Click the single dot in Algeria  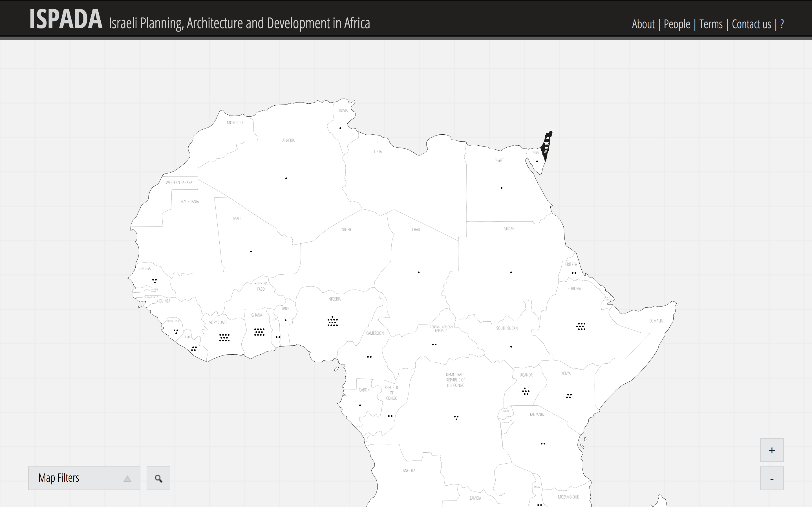pyautogui.click(x=286, y=178)
